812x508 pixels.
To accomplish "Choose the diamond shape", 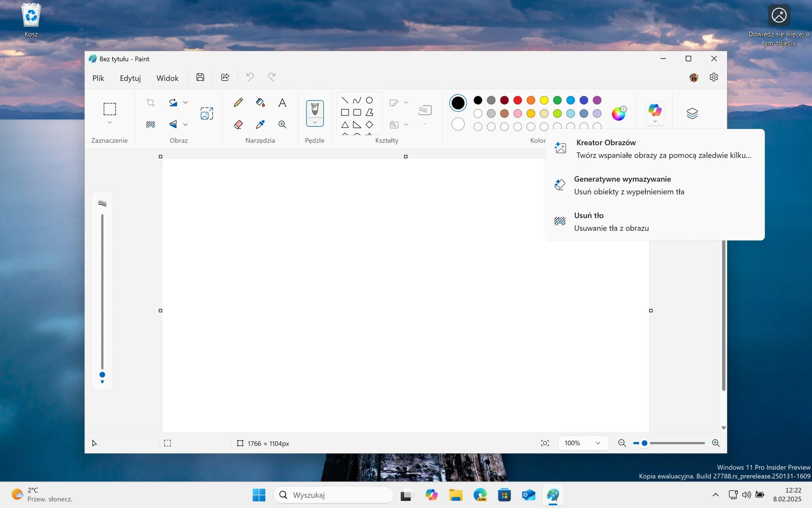I will tap(369, 125).
